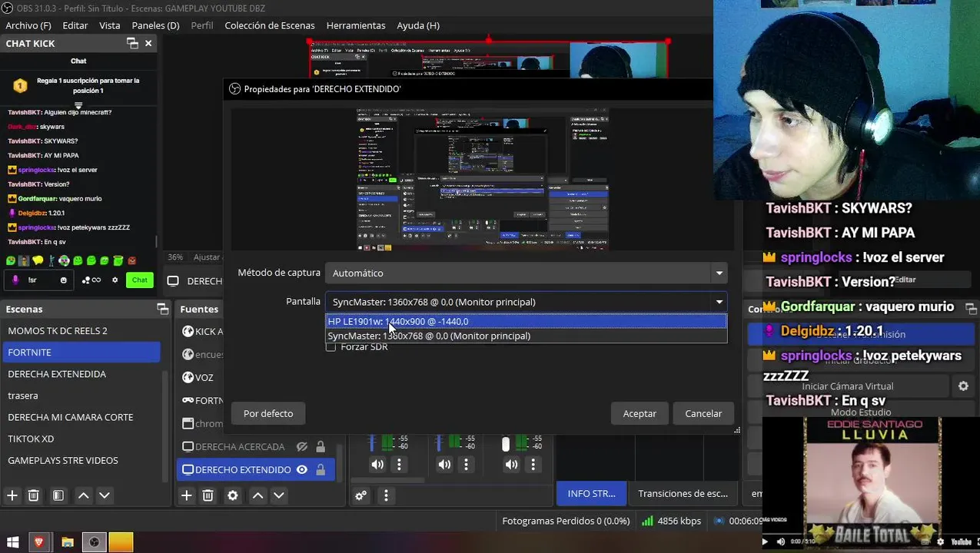This screenshot has width=980, height=553.
Task: Mute the mixer channel with the white fader knob
Action: [x=511, y=465]
